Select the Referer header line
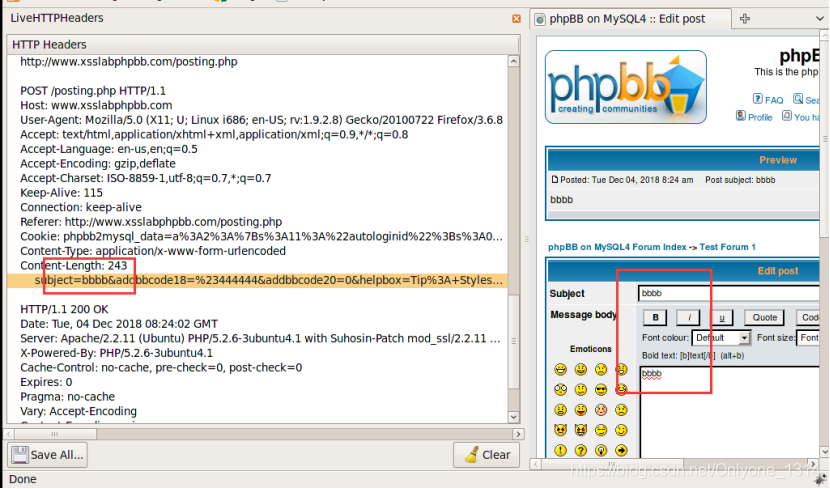Screen dimensions: 830x489 coord(151,222)
